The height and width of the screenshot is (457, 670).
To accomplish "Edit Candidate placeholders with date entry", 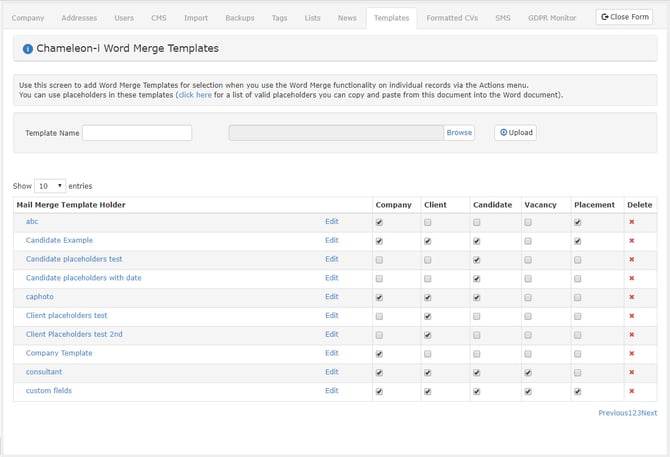I will pos(332,278).
